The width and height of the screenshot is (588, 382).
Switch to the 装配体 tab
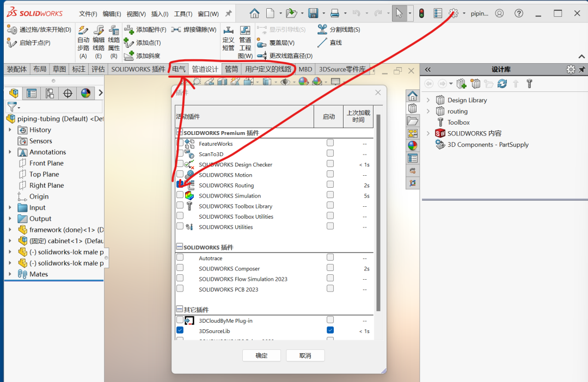pos(17,69)
